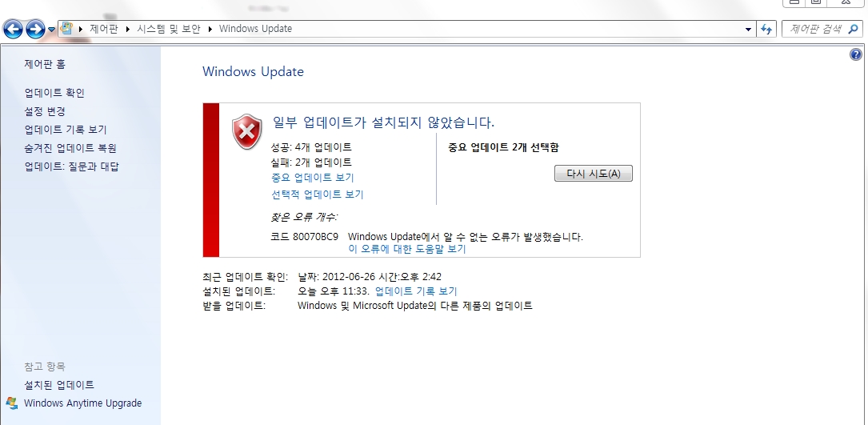Expand the arrow after 시스템 및 보안
Image resolution: width=868 pixels, height=425 pixels.
pyautogui.click(x=210, y=29)
